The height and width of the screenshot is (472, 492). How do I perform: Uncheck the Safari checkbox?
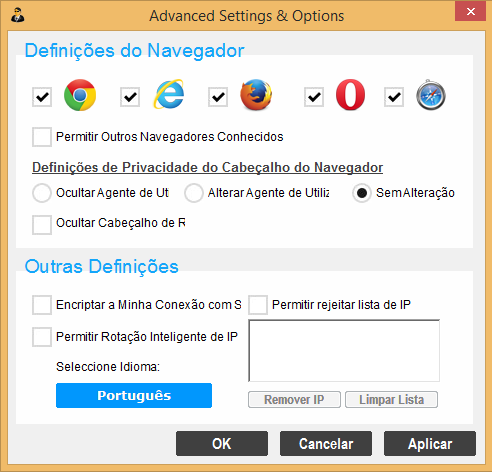point(394,97)
